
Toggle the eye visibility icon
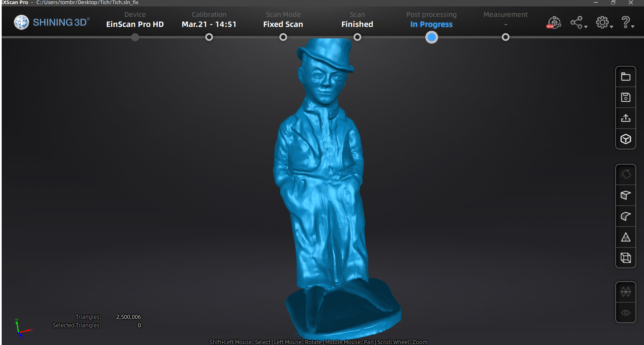point(625,313)
